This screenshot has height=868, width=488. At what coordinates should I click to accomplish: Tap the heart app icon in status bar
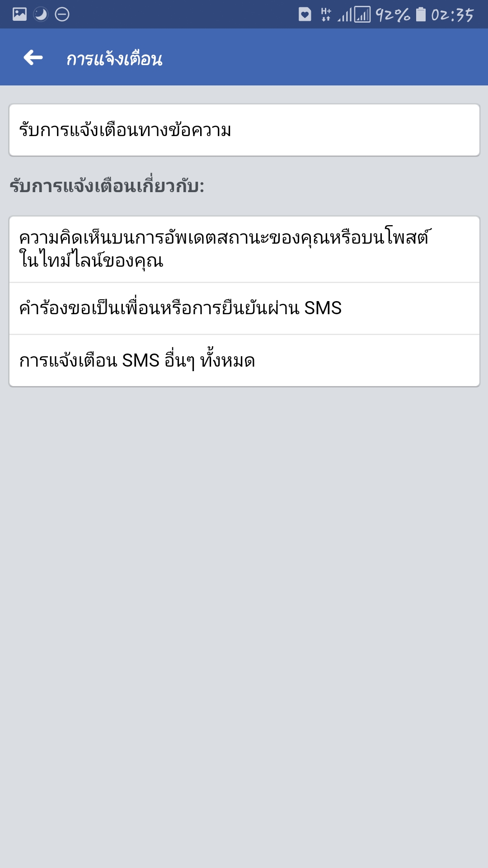[305, 14]
